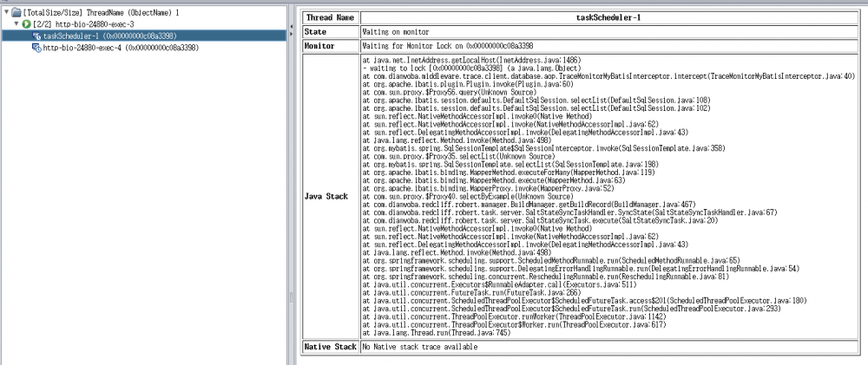Click 'No Native stack trace available' text
This screenshot has width=868, height=365.
pyautogui.click(x=419, y=348)
